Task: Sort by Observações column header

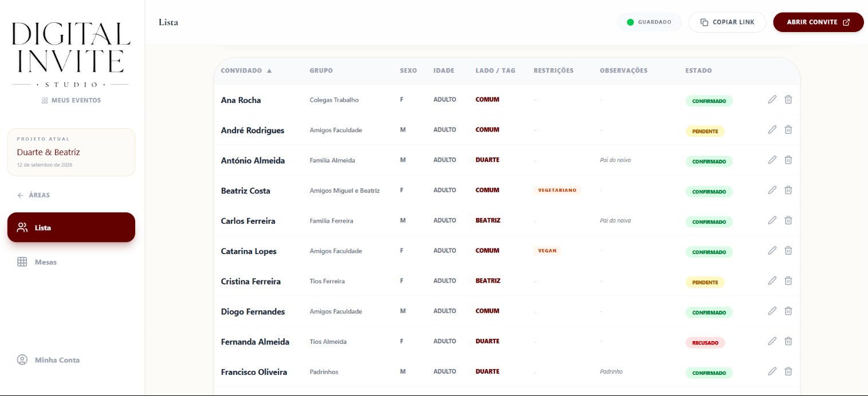Action: (x=623, y=71)
